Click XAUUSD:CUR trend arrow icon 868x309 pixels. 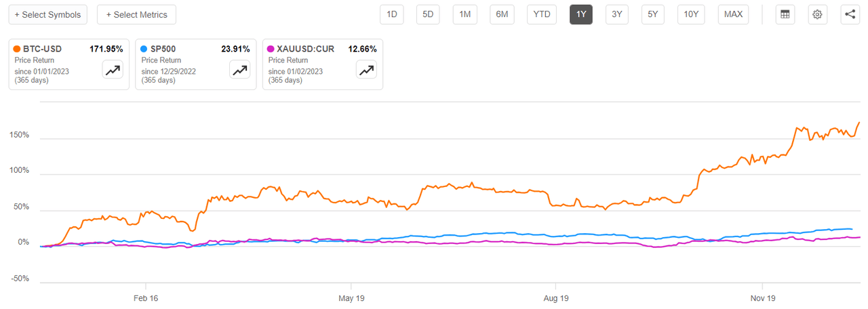click(x=366, y=69)
